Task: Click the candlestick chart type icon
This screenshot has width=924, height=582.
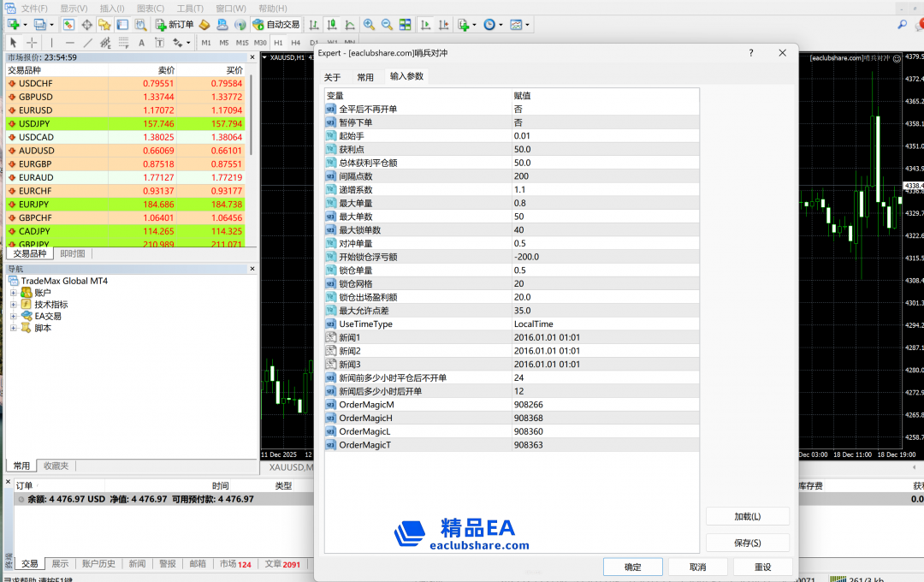Action: pos(331,25)
